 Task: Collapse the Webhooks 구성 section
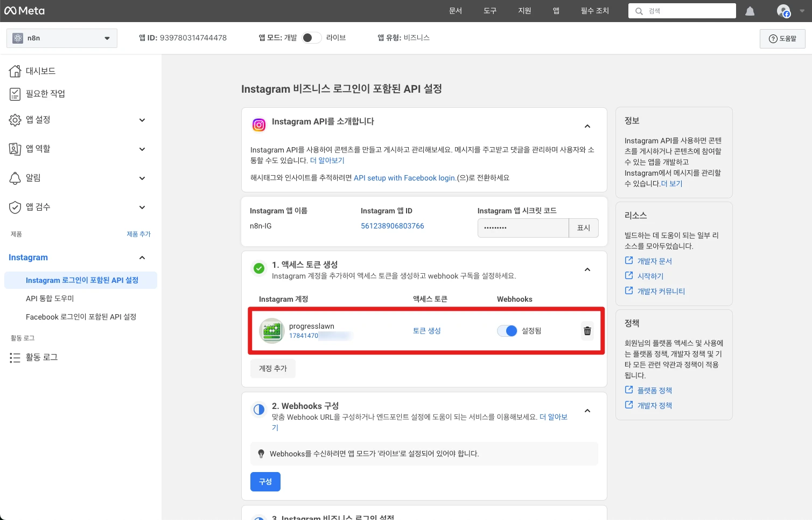coord(587,411)
